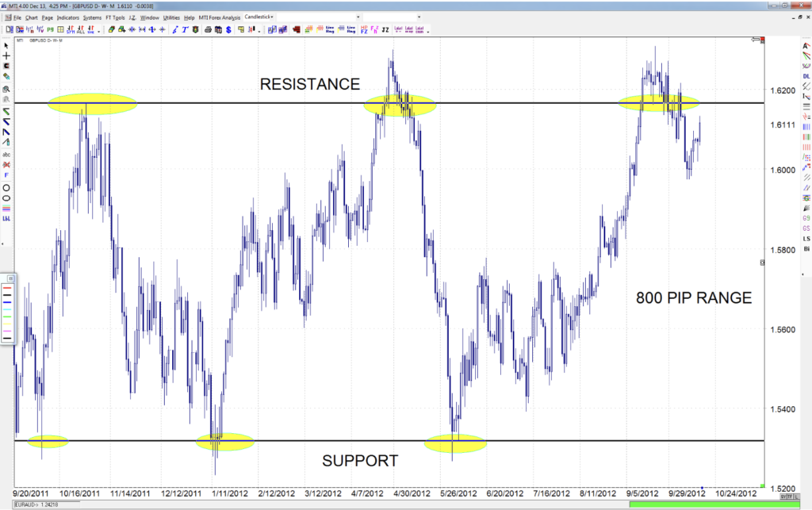Open the middle symbol selection dropdown
The height and width of the screenshot is (510, 812).
358,17
